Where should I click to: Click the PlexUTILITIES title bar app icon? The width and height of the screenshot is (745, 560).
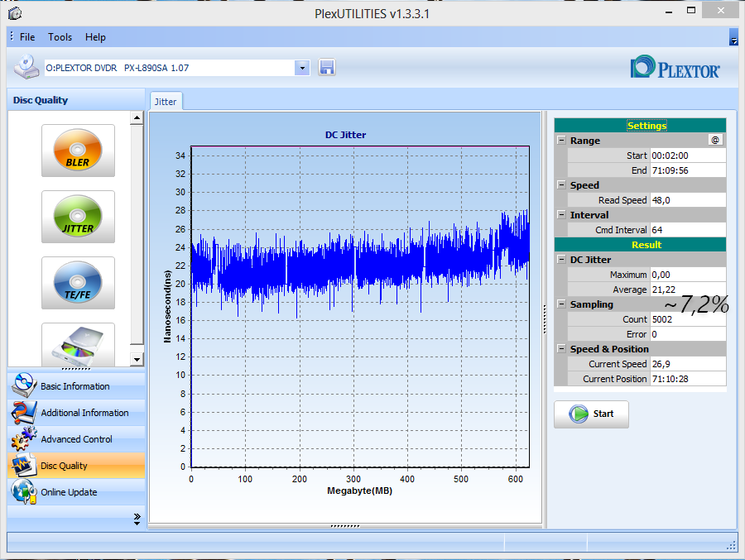pos(15,14)
